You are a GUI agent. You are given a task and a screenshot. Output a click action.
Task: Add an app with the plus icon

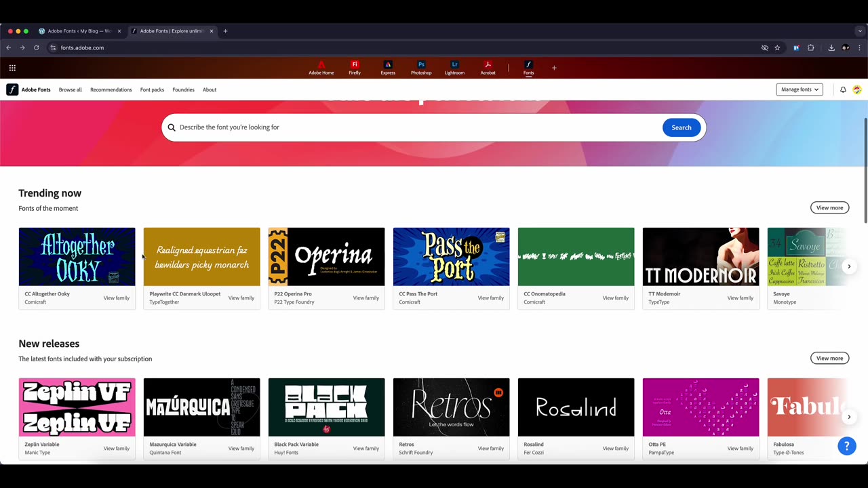pos(554,68)
